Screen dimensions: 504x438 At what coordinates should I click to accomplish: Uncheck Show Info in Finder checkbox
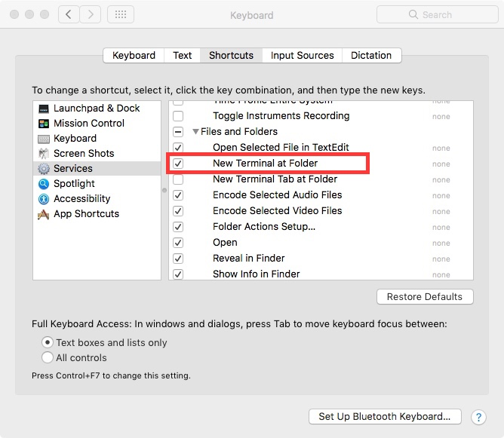click(178, 274)
